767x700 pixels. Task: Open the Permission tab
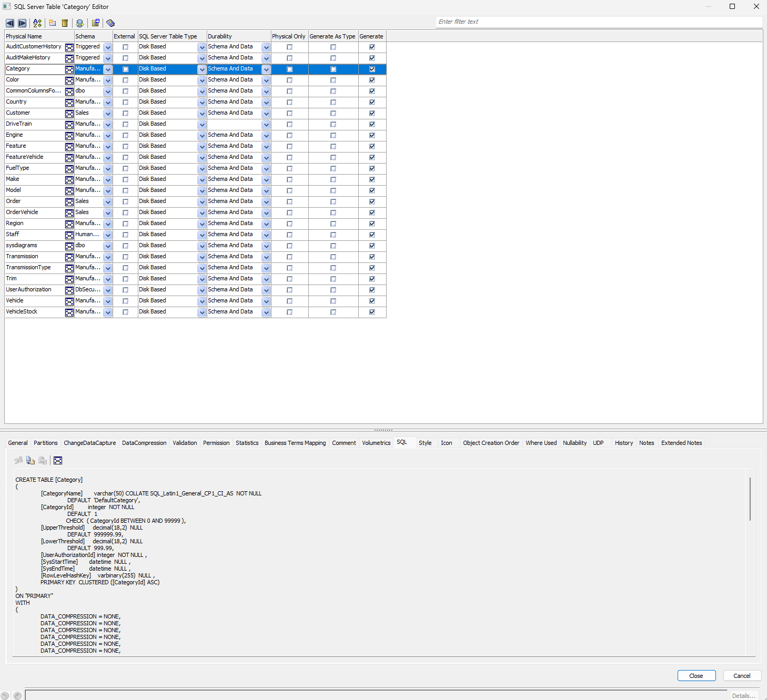216,443
